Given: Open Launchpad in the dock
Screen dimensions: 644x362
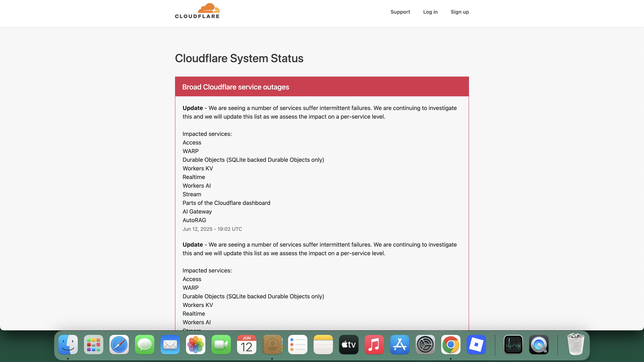Looking at the screenshot, I should point(93,345).
